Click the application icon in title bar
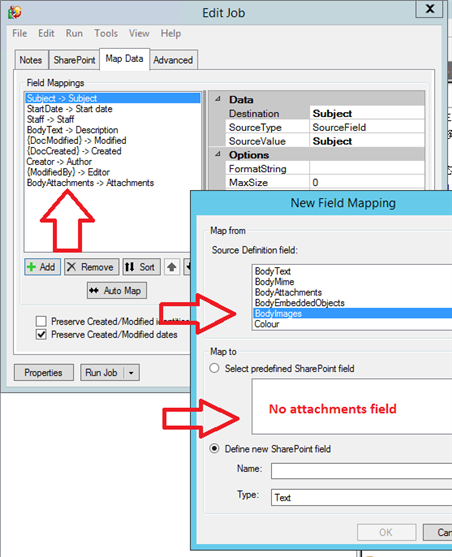Screen dimensions: 452x557 (15, 12)
